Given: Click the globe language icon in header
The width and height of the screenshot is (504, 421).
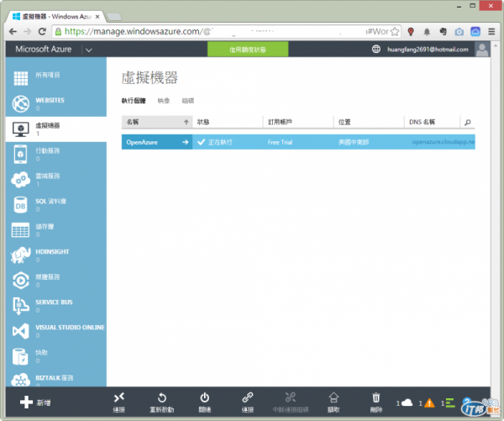Looking at the screenshot, I should coord(375,50).
